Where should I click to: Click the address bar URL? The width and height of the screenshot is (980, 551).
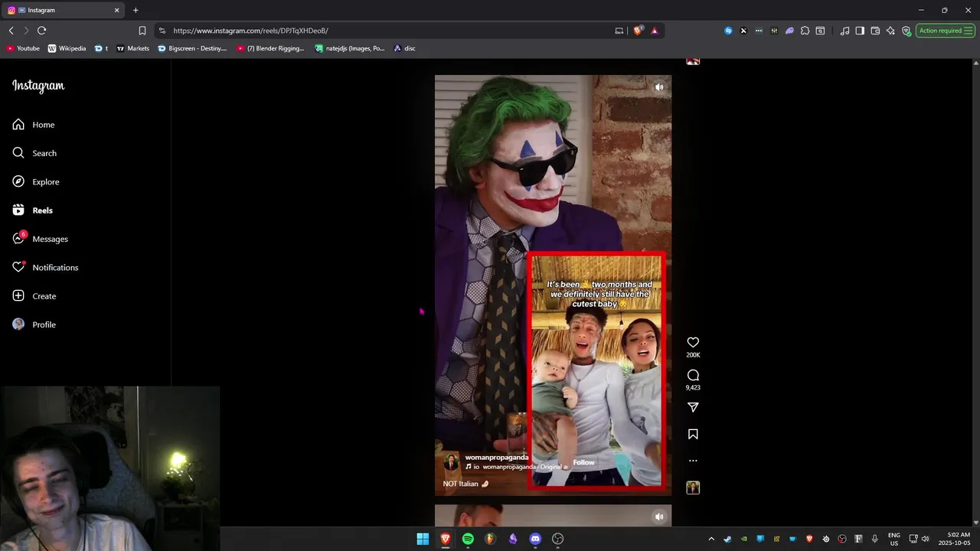pyautogui.click(x=250, y=31)
